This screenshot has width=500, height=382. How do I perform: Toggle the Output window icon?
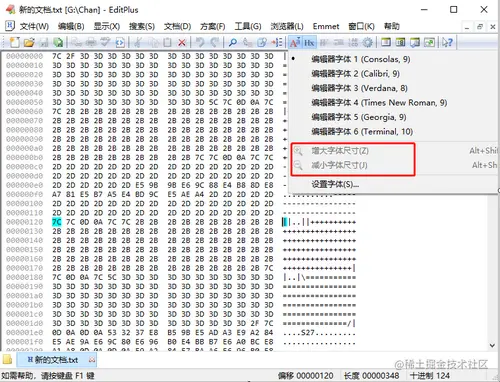tap(415, 42)
